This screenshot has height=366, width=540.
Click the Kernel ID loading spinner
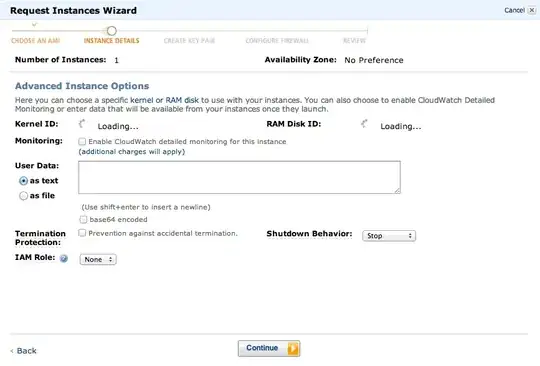click(82, 124)
